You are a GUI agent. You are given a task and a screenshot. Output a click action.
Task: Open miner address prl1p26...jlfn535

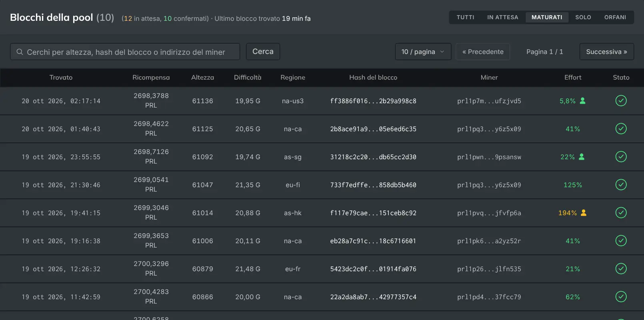point(489,269)
